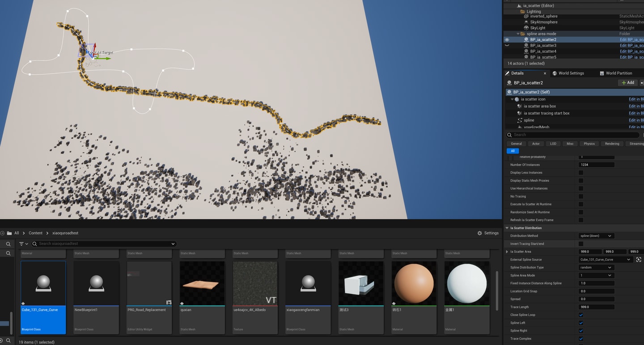644x345 pixels.
Task: Click the pick actor icon beside External Spline Source
Action: [638, 260]
